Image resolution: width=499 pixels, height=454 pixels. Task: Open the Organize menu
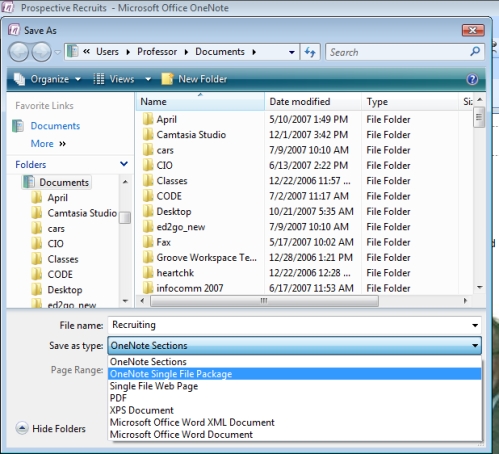click(x=48, y=79)
